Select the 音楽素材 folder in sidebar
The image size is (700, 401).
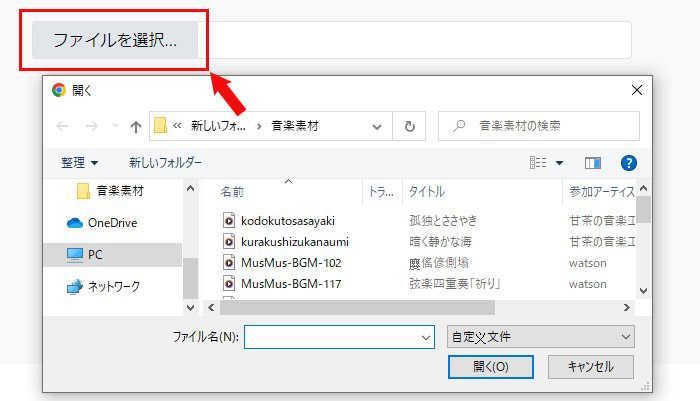click(x=123, y=190)
